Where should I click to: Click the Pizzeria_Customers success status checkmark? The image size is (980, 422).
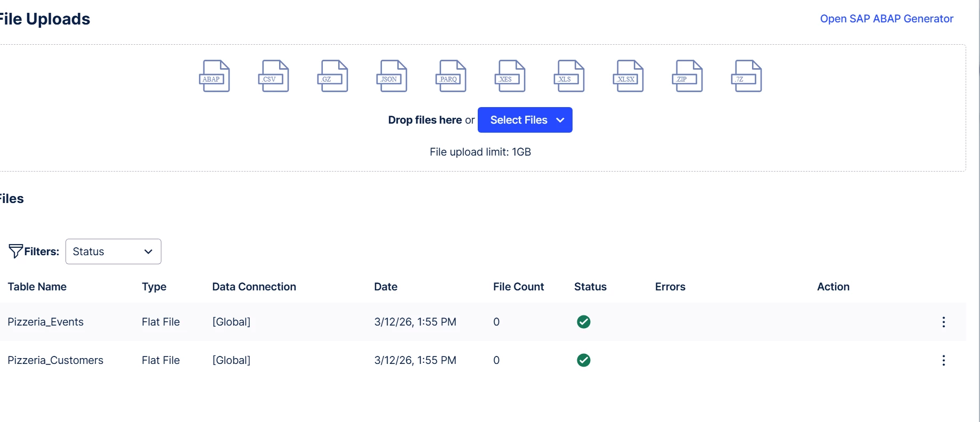[x=584, y=360]
